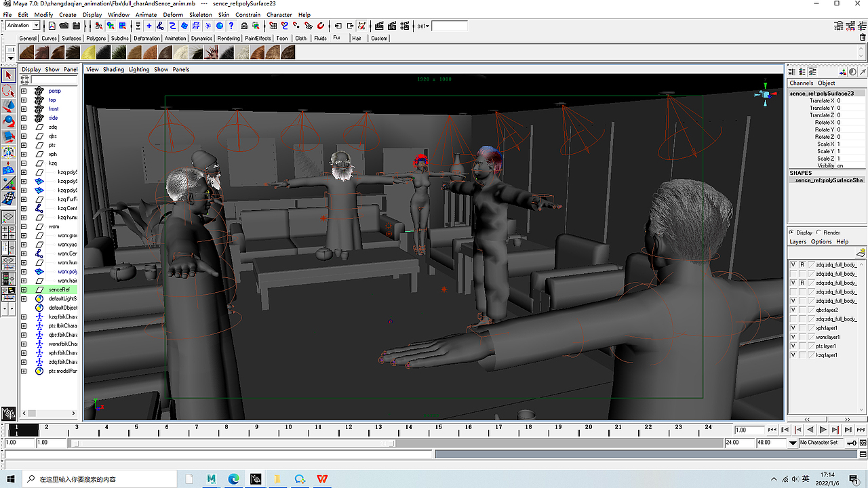Click the Open Scene folder icon
The width and height of the screenshot is (868, 488).
point(64,26)
